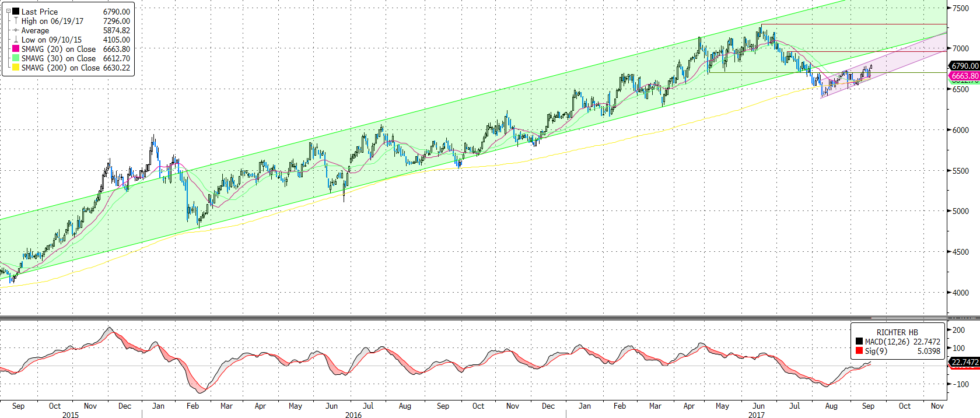Click the Average marker icon in legend

16,30
